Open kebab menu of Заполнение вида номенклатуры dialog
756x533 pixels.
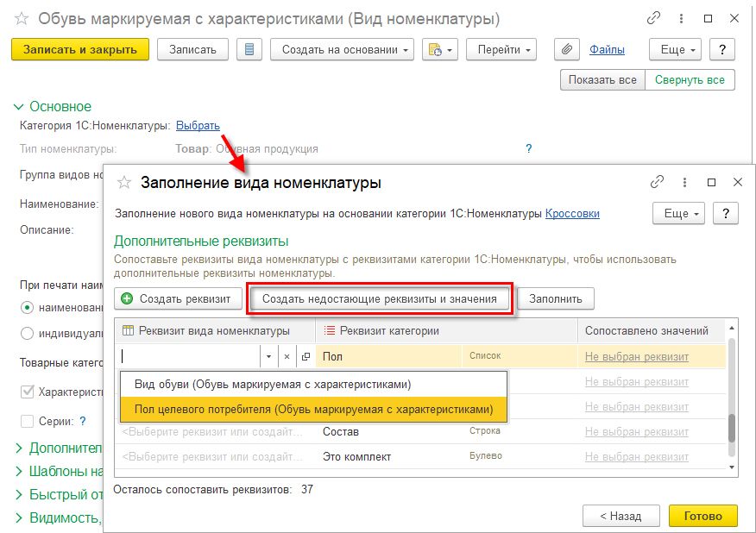tap(684, 182)
